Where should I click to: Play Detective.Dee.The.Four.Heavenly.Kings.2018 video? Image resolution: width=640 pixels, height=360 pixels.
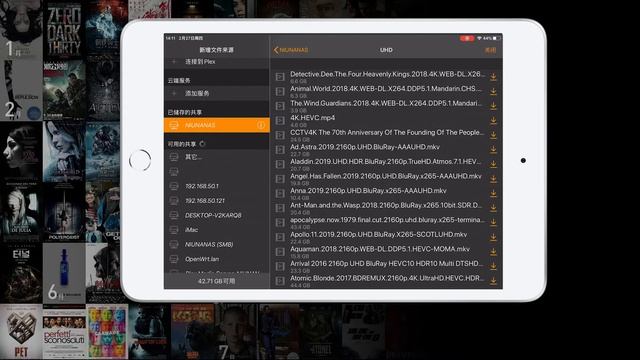click(387, 74)
